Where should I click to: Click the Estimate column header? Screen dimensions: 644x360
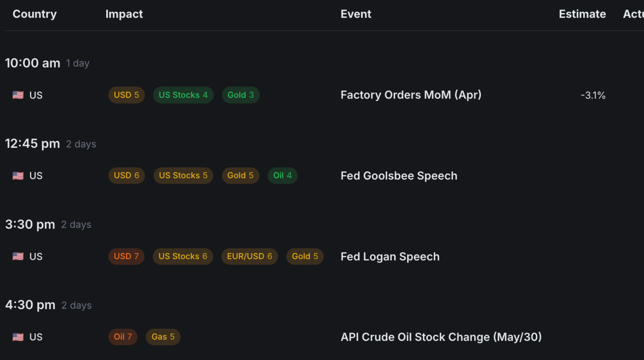click(x=582, y=14)
